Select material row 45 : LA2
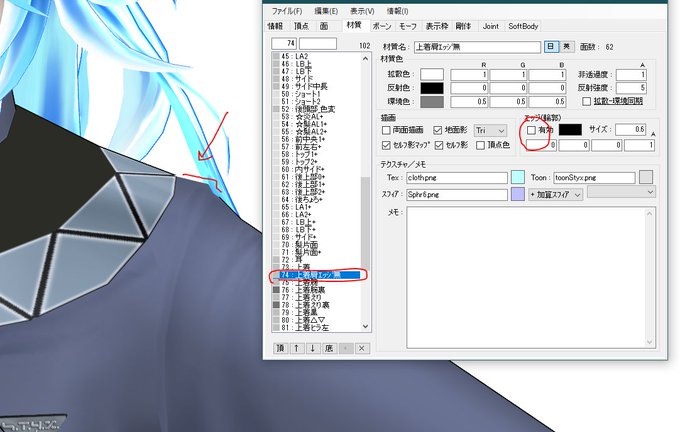The height and width of the screenshot is (432, 680). pyautogui.click(x=316, y=56)
